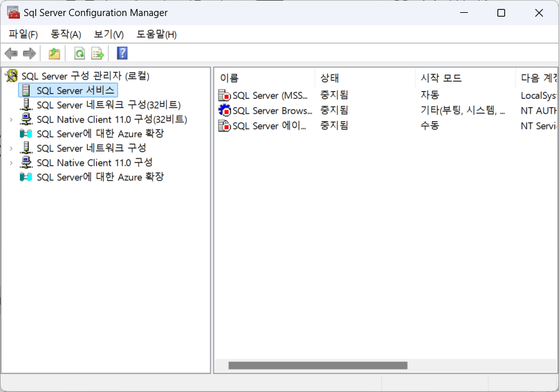Click the 수동 start mode cell
This screenshot has width=559, height=392.
pos(430,126)
